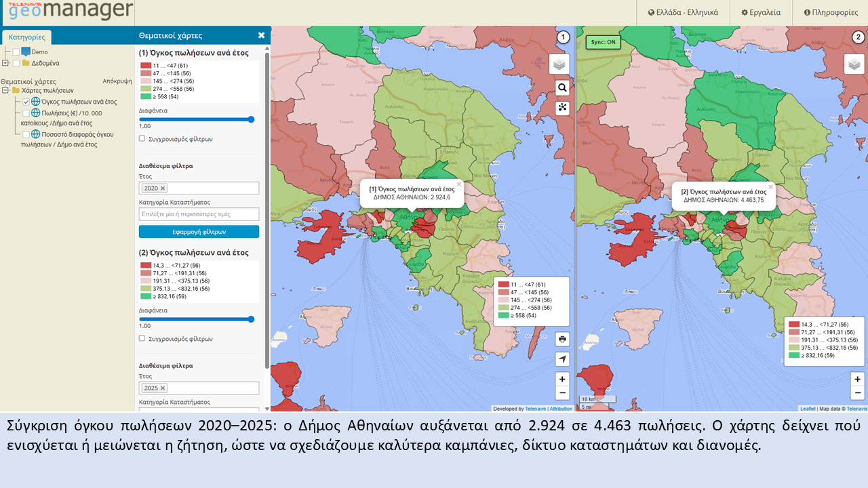Screen dimensions: 868x488
Task: Click the Εφαρμογή φίλτρων button
Action: pos(199,232)
